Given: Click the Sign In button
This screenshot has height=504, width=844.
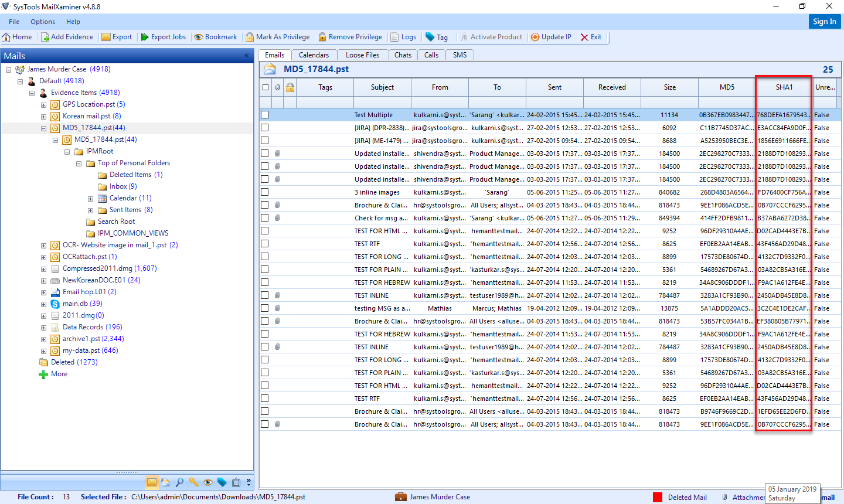Looking at the screenshot, I should (825, 21).
